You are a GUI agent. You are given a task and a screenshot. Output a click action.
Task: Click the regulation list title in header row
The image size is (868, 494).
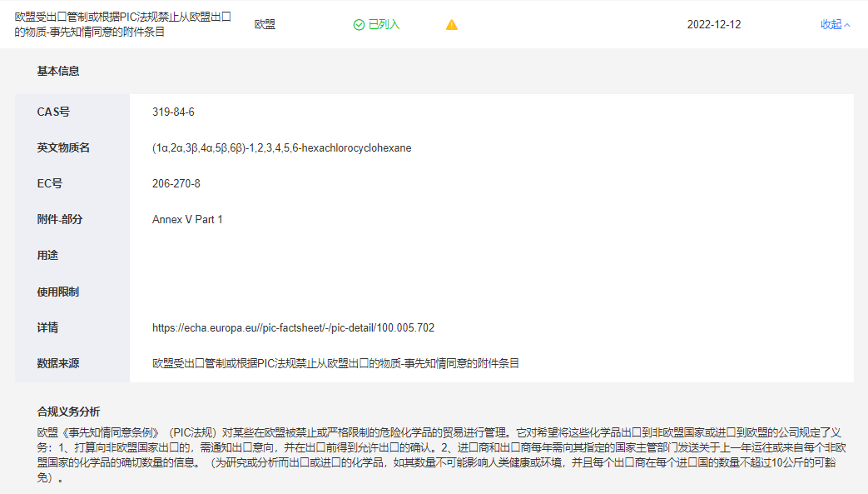pyautogui.click(x=123, y=25)
